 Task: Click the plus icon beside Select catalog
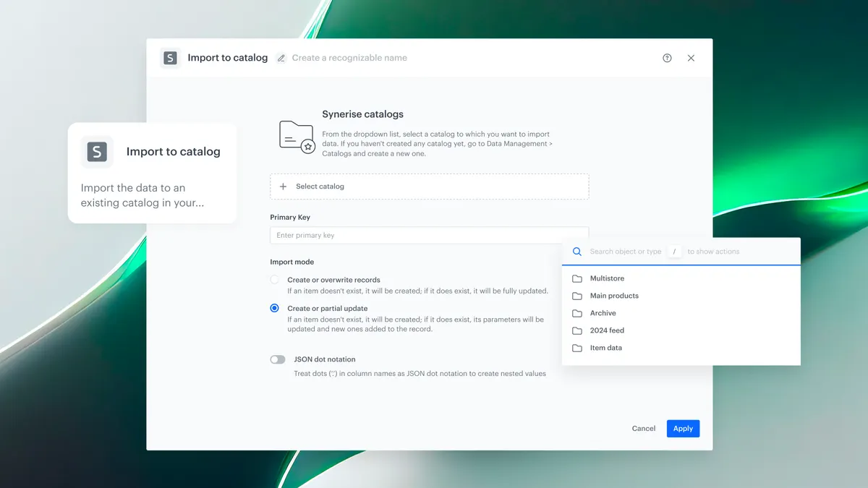click(283, 187)
